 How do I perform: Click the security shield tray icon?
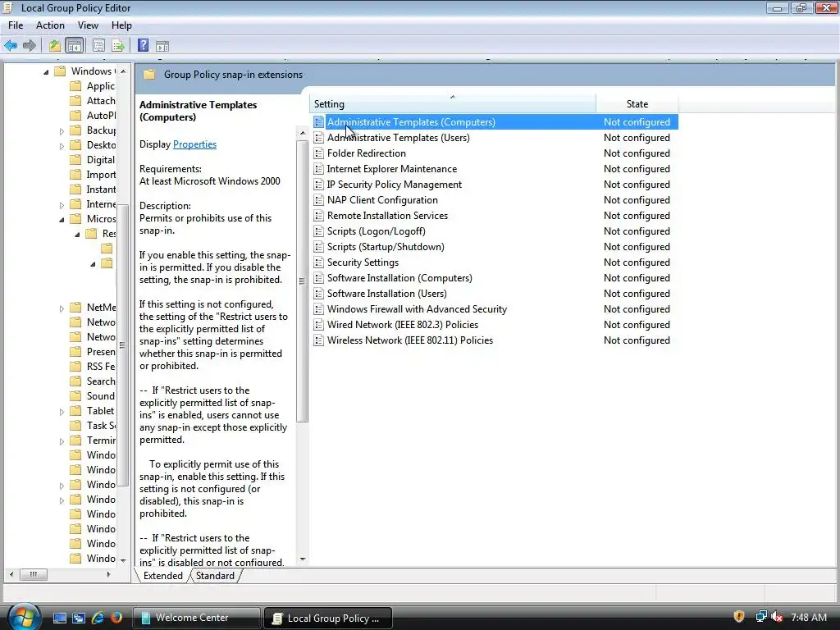(739, 617)
